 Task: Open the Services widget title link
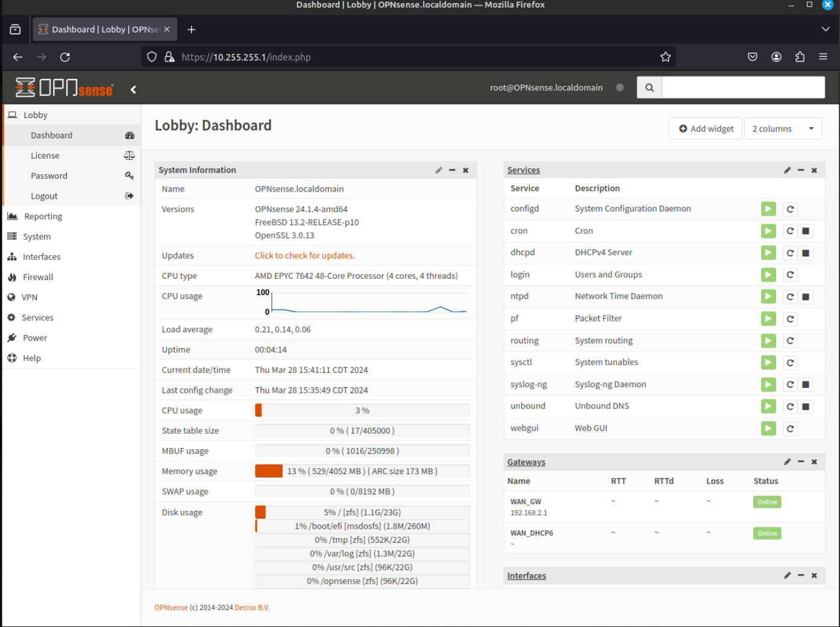click(x=524, y=170)
